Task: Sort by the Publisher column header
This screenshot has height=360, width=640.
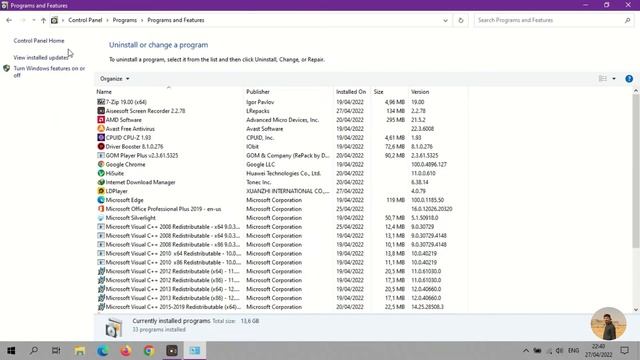Action: pyautogui.click(x=258, y=92)
